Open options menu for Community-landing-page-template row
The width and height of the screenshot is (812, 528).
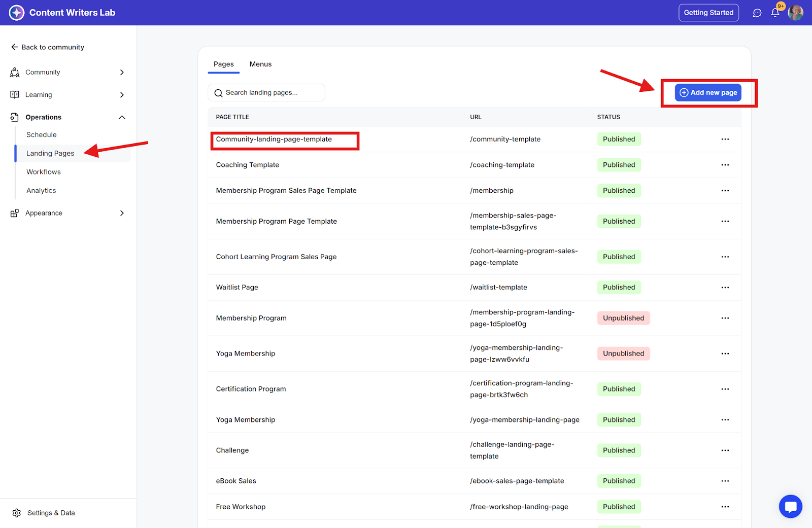[725, 139]
